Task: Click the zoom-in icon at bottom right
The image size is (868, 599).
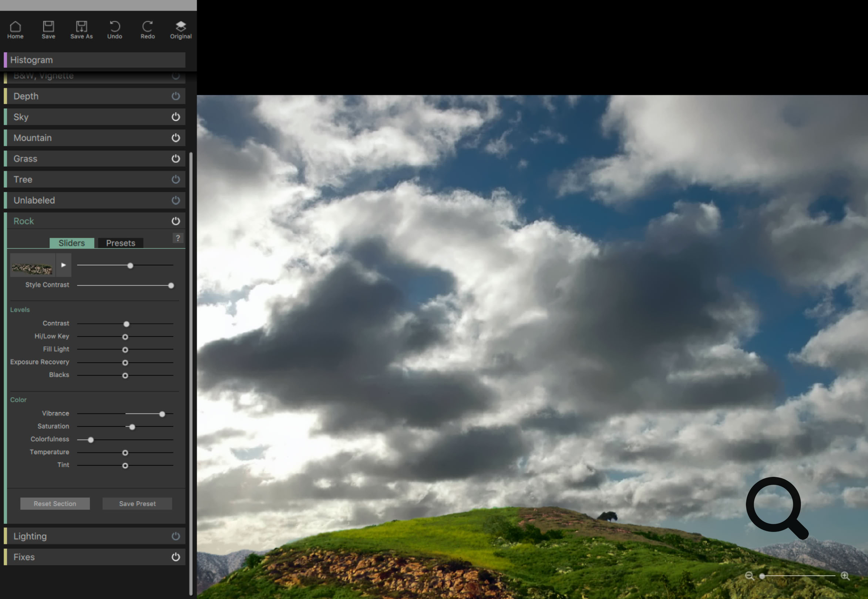Action: 846,576
